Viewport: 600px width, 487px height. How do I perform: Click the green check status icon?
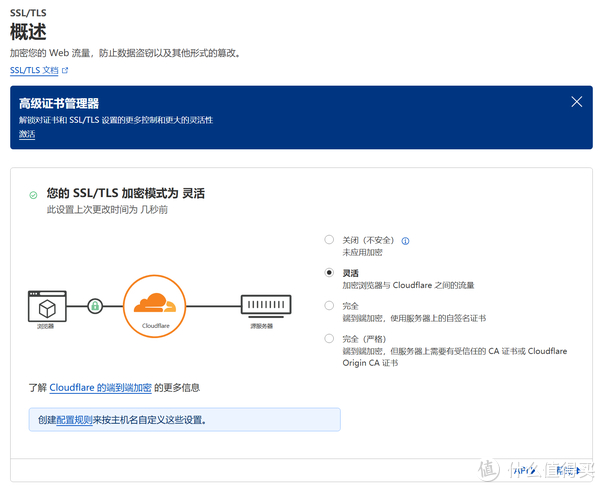(x=33, y=195)
